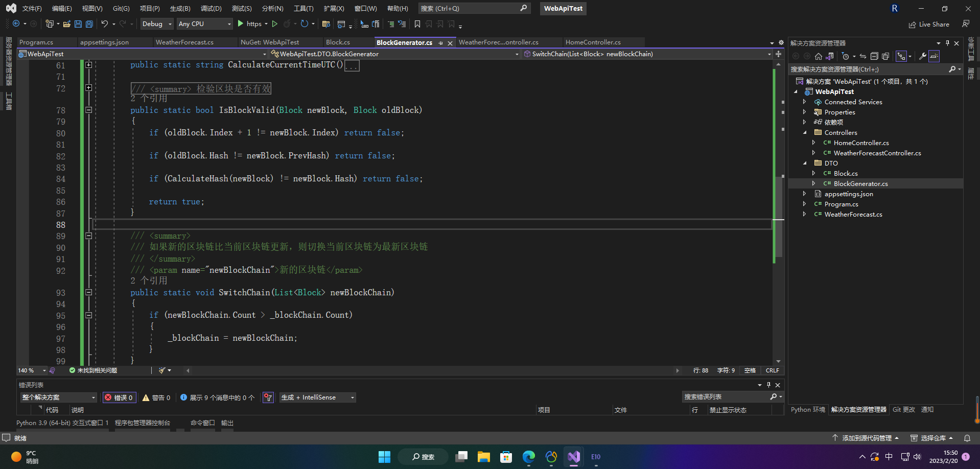980x469 pixels.
Task: Click the Solution Explorer home icon
Action: pyautogui.click(x=819, y=56)
